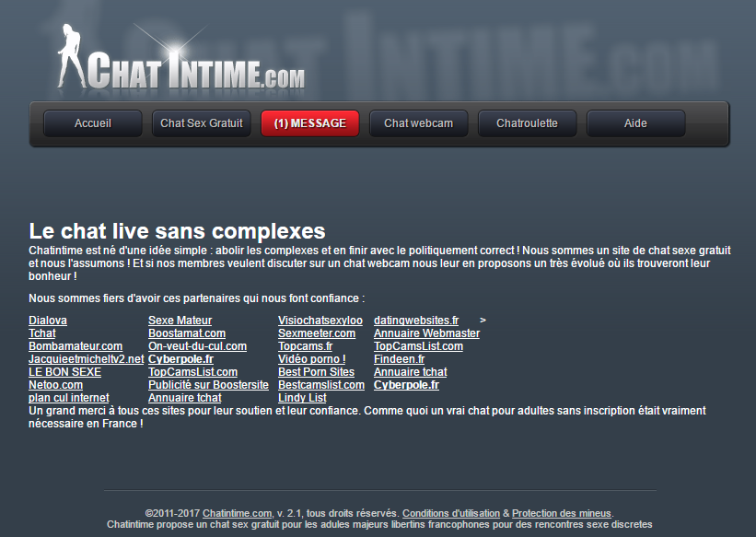756x537 pixels.
Task: Open the Aide help page
Action: click(635, 123)
